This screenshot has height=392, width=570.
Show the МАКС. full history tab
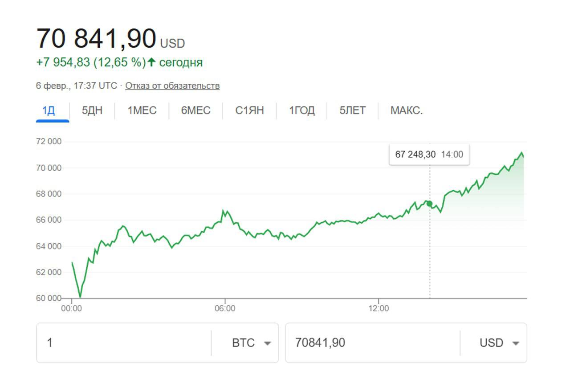407,110
